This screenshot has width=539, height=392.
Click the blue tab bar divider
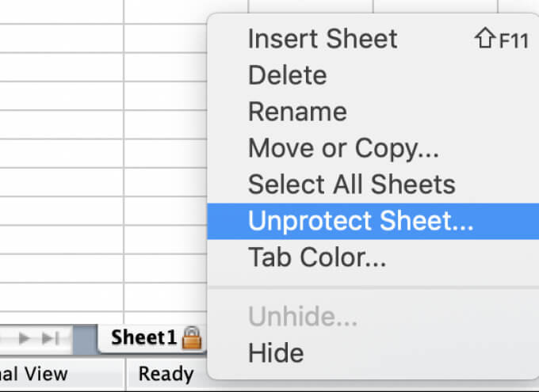83,339
